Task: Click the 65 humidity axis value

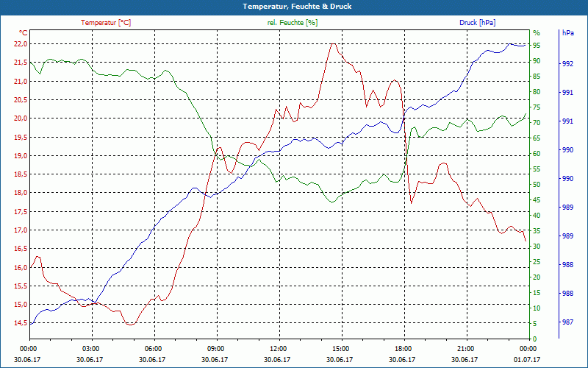Action: tap(537, 138)
